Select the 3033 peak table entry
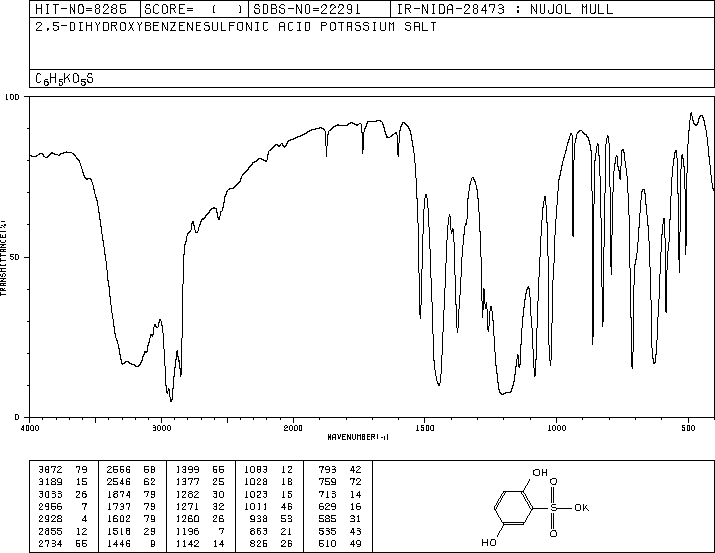Screen dimensions: 715x553 coord(62,494)
